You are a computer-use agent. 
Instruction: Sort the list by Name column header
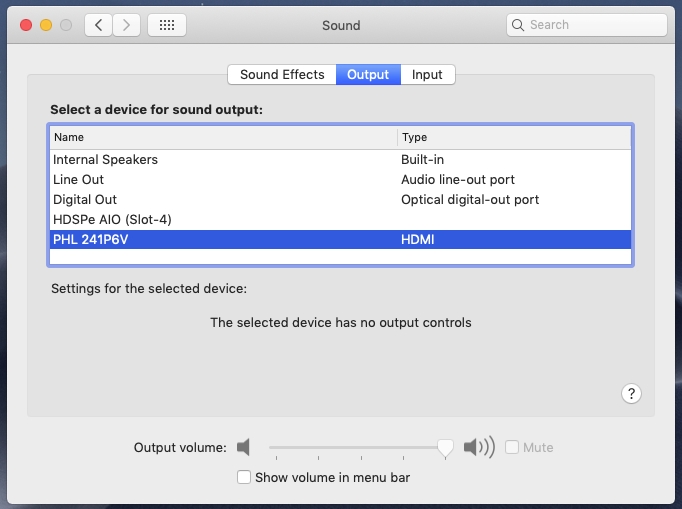[224, 137]
